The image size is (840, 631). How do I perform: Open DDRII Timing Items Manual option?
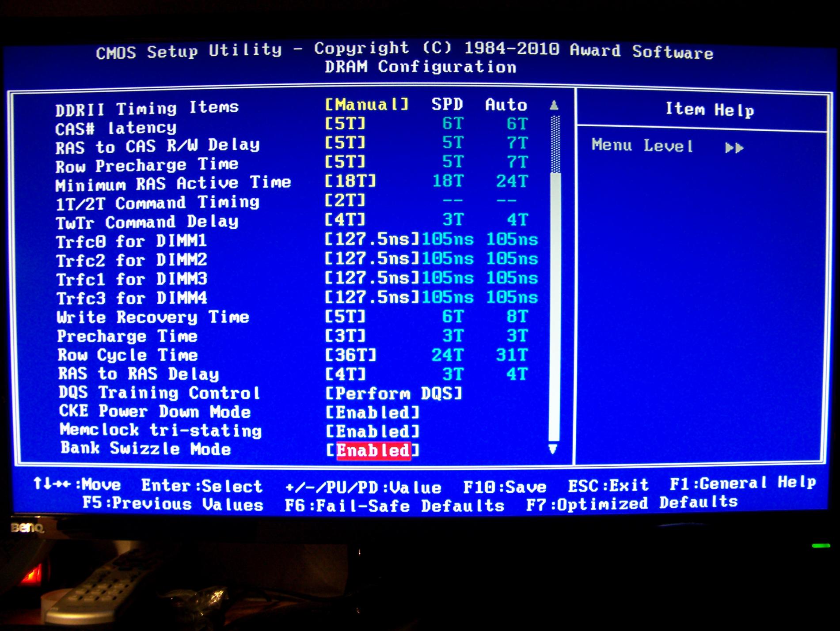[367, 105]
